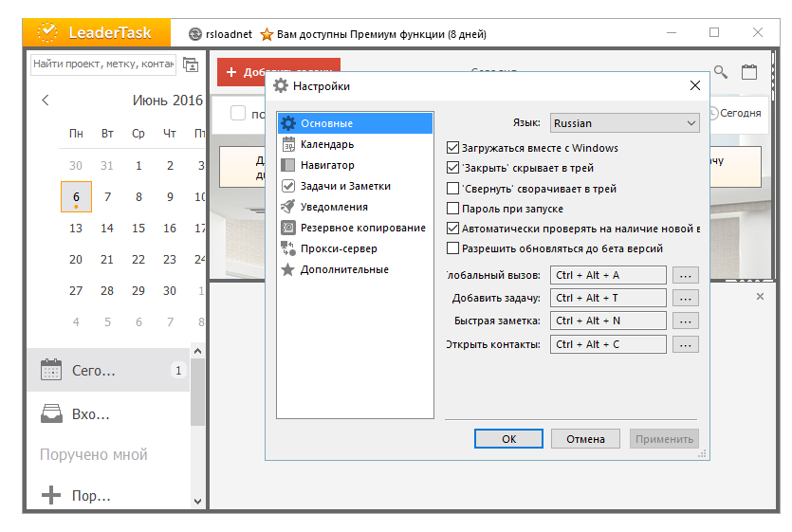
Task: Enable Разрешить обновляться до бета версий
Action: (x=453, y=248)
